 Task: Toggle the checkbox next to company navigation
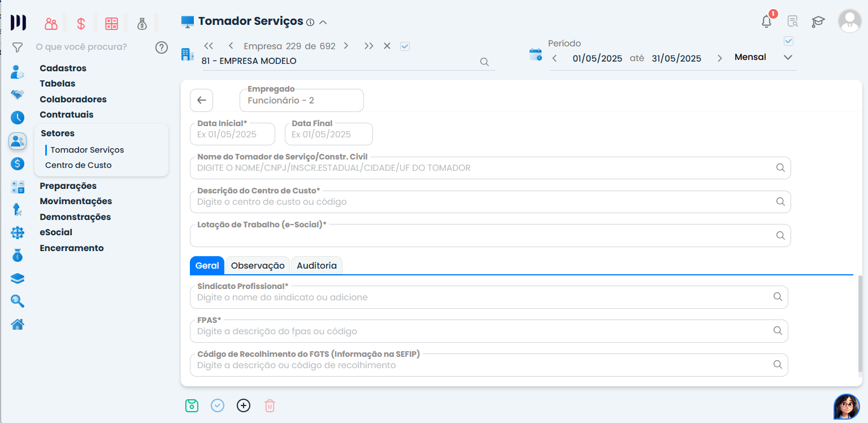(405, 46)
